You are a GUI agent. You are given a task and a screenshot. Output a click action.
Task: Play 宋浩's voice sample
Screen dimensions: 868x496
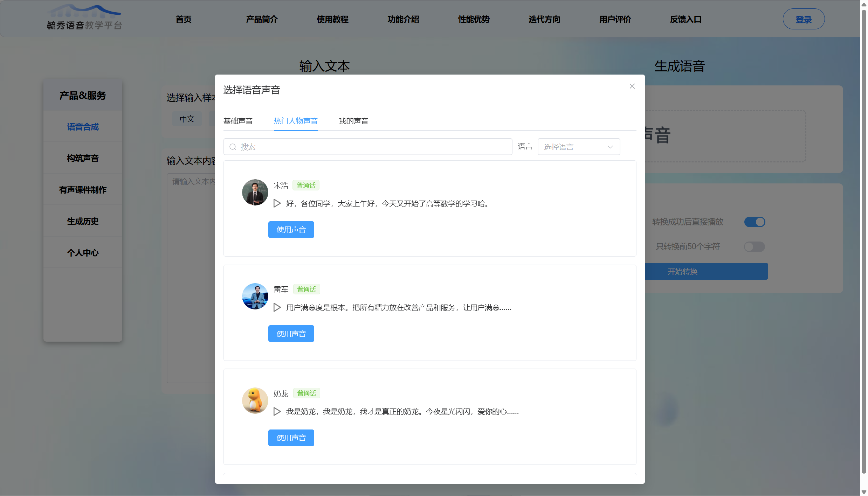(x=277, y=203)
